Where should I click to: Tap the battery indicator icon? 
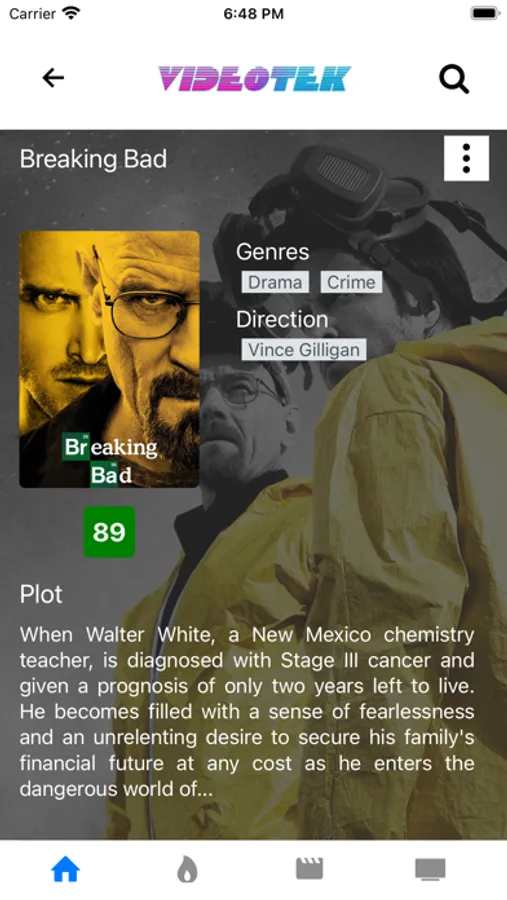tap(485, 13)
